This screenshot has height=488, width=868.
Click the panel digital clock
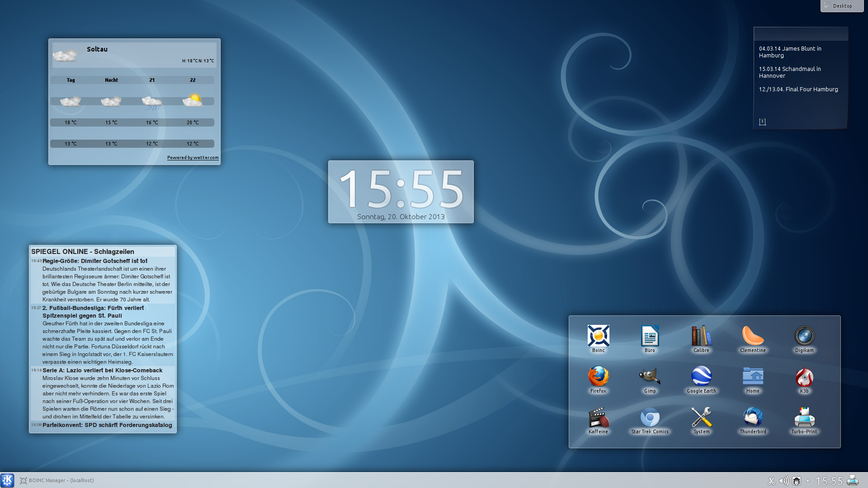(x=829, y=481)
